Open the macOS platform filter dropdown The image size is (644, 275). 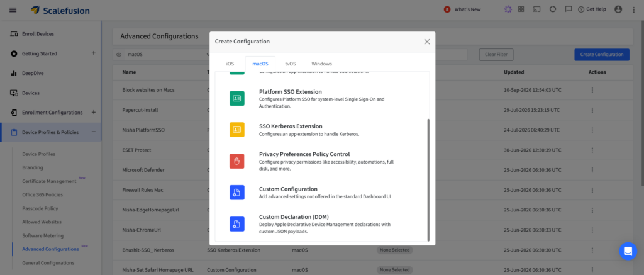(x=167, y=55)
